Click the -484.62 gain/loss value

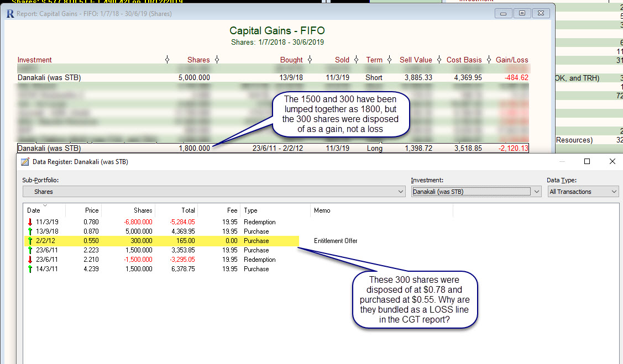516,77
